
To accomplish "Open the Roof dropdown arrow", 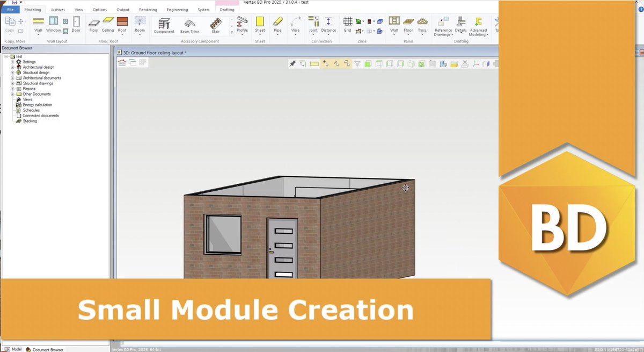I will click(122, 33).
